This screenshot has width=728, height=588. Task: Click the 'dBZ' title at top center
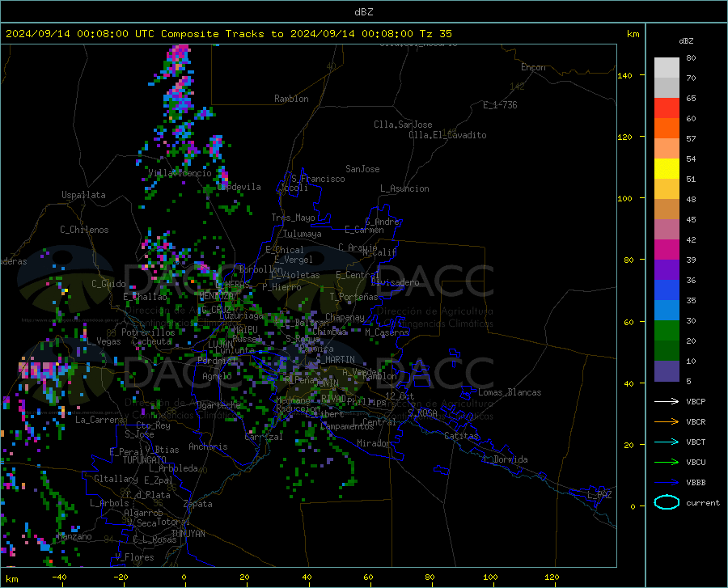[363, 12]
